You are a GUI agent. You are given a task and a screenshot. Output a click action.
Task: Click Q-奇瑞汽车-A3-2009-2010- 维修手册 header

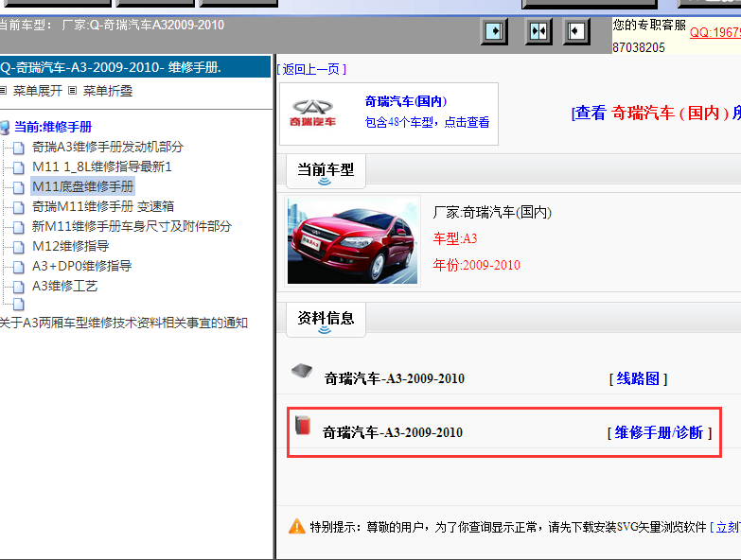(x=135, y=67)
